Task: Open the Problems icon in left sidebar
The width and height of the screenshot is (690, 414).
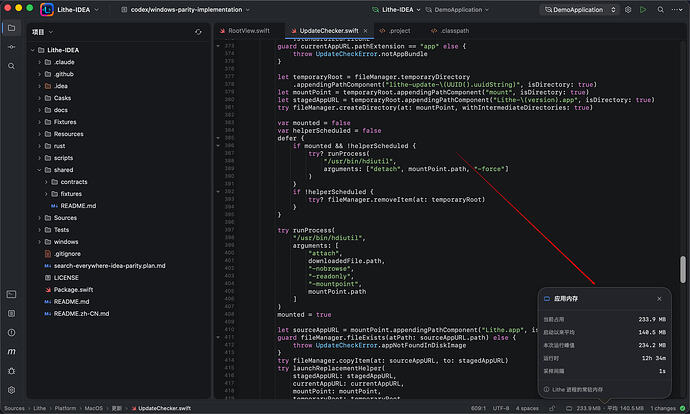Action: pyautogui.click(x=11, y=333)
